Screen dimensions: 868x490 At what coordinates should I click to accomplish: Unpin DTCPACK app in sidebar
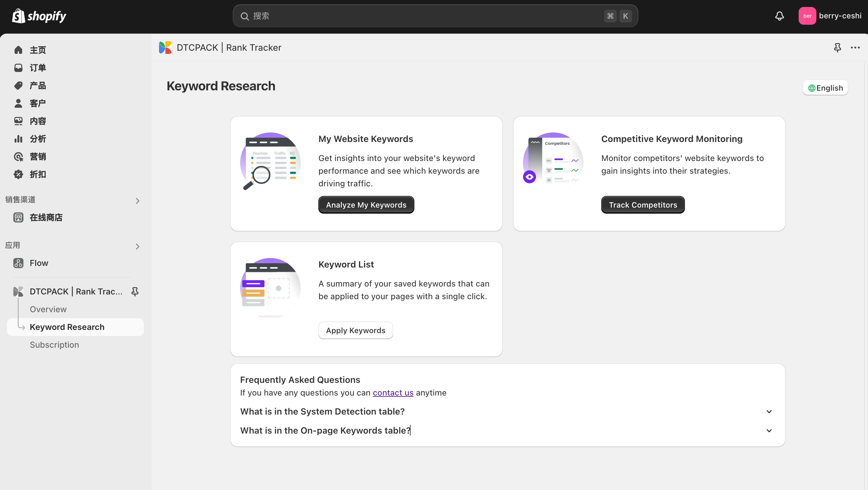tap(135, 291)
